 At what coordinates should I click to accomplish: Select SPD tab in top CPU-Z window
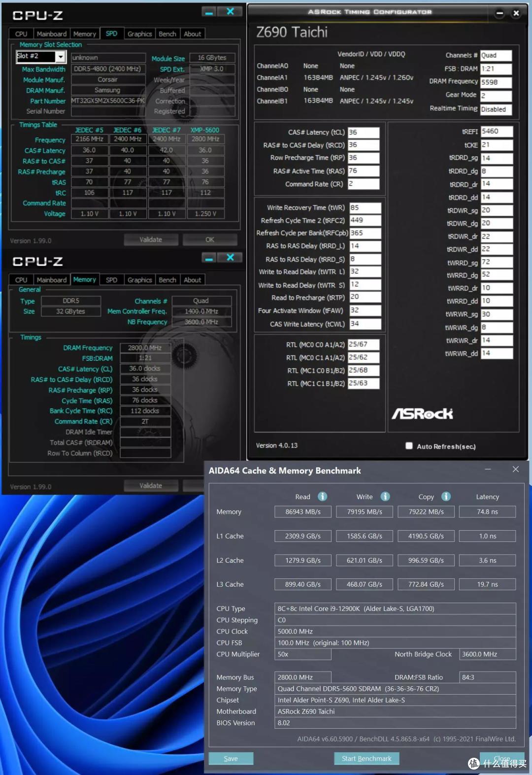(112, 34)
